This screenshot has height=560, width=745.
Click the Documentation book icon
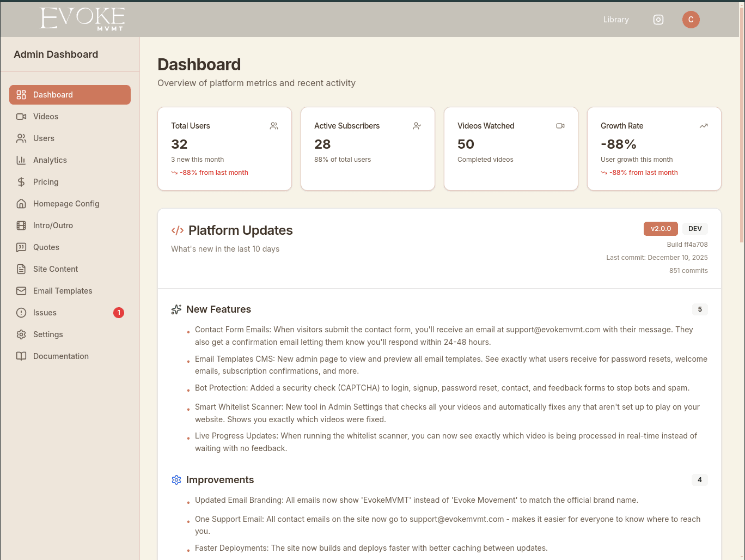pos(22,356)
